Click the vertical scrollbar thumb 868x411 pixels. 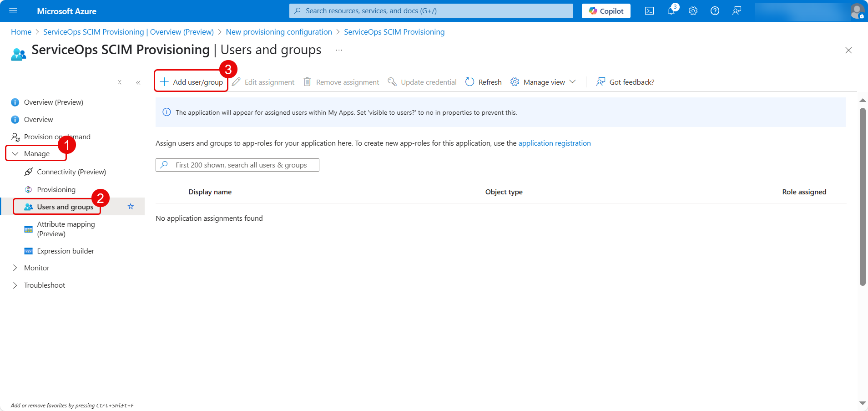tap(862, 197)
